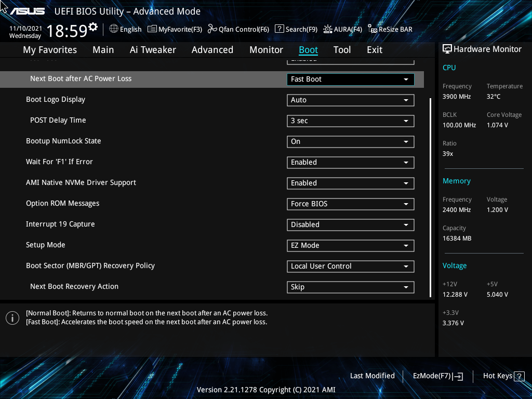Click the ASUS logo

[x=27, y=11]
